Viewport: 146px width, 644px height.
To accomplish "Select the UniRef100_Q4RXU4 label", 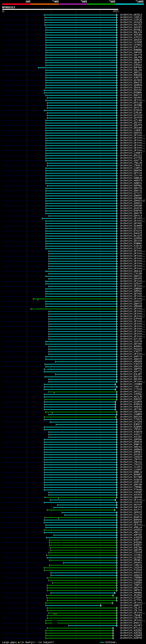I will click(131, 412).
